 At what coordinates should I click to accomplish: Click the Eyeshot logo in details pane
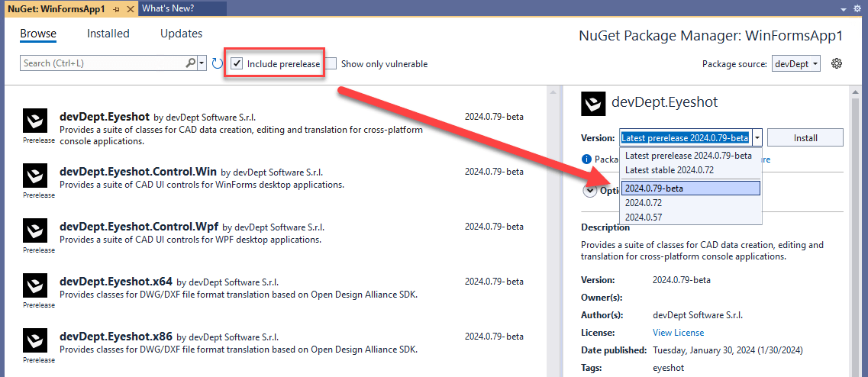593,104
